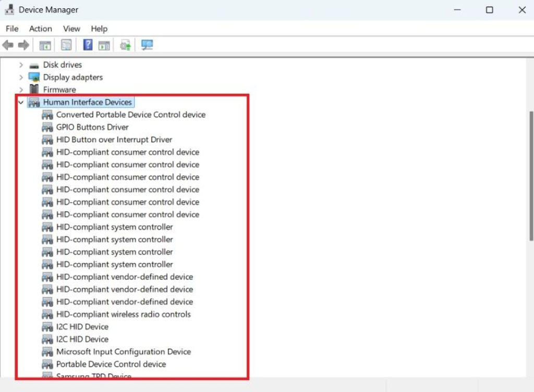Click the Device Manager icon in the title bar
The image size is (534, 392).
coord(9,9)
